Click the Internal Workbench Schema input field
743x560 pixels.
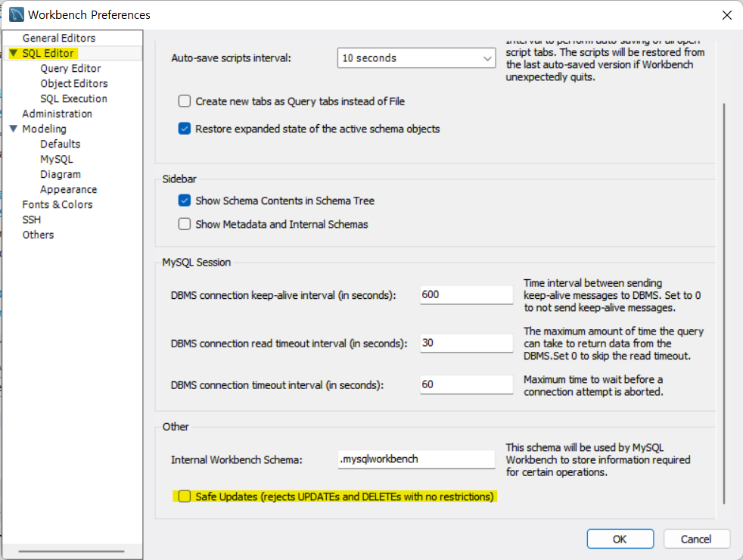tap(416, 459)
